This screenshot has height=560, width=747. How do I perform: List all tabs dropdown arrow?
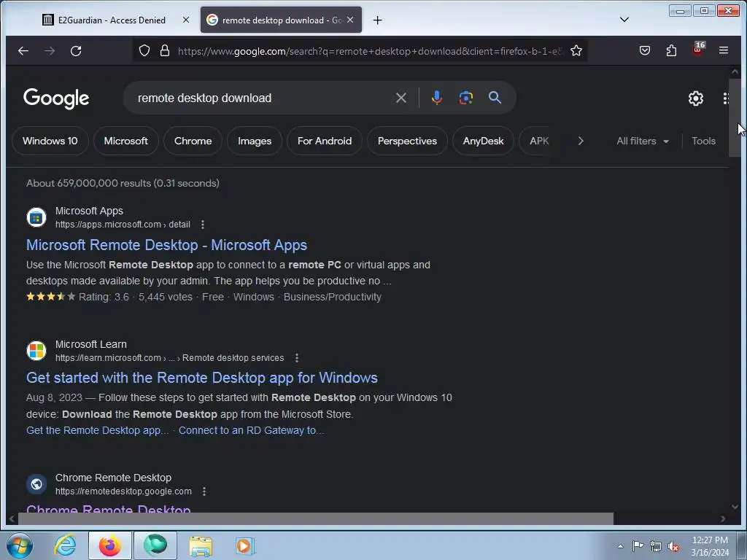pyautogui.click(x=624, y=20)
